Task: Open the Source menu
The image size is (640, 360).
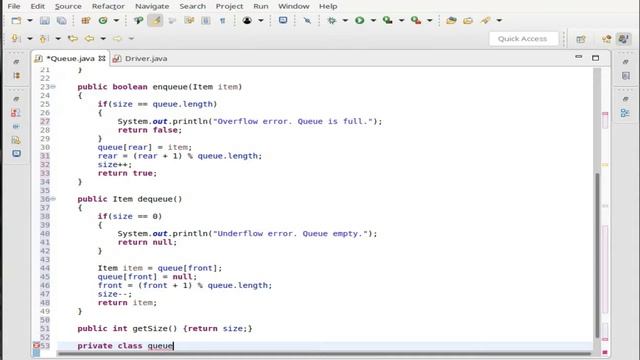Action: [68, 6]
